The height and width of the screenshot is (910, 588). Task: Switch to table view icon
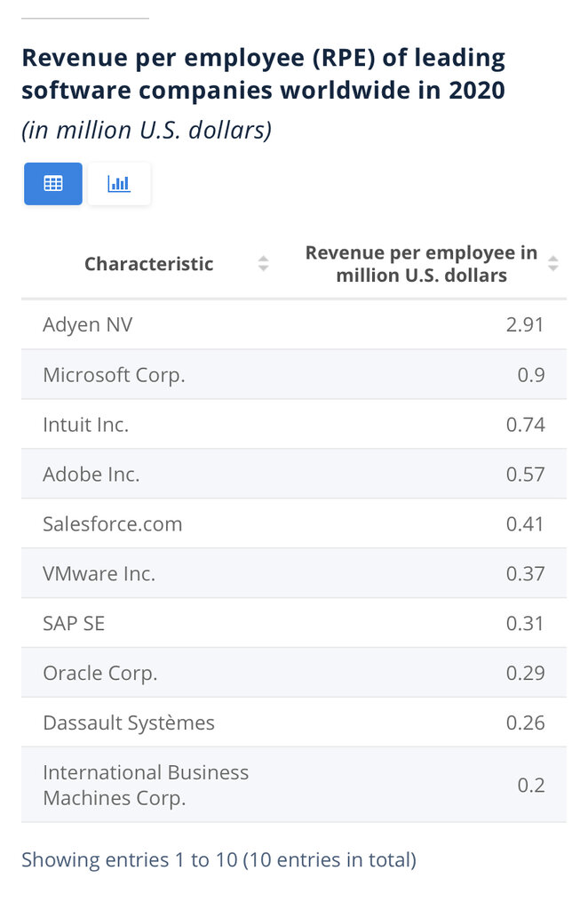[x=52, y=183]
